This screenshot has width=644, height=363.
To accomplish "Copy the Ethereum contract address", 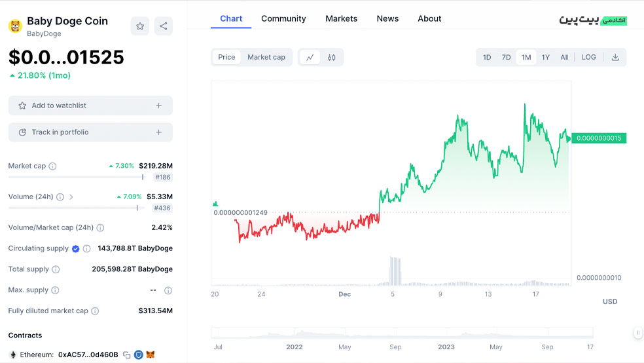I will point(127,354).
